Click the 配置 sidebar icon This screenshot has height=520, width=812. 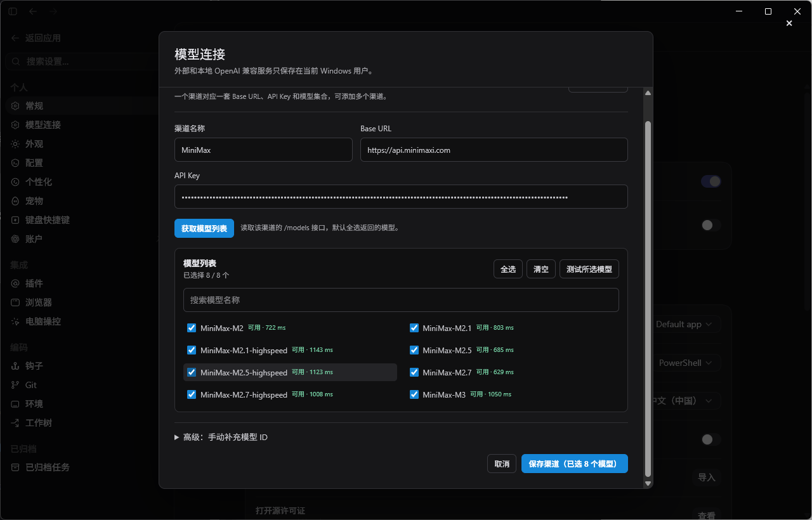(15, 163)
